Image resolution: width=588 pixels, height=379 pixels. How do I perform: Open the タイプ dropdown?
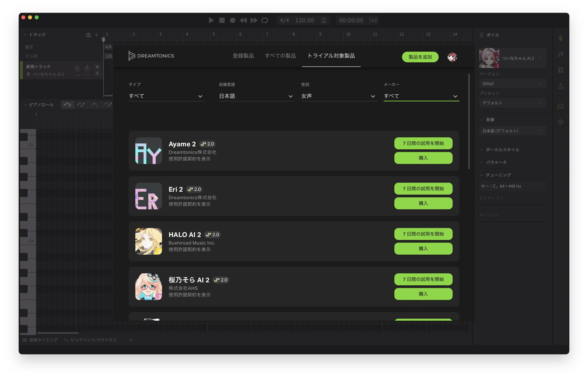coord(166,96)
